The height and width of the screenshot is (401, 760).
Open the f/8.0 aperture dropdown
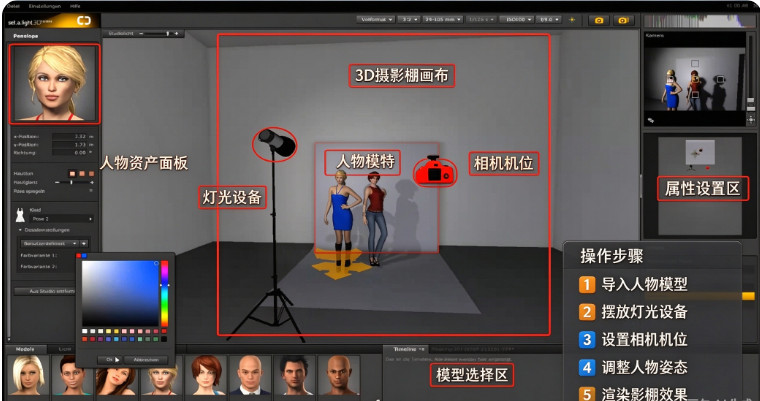549,20
